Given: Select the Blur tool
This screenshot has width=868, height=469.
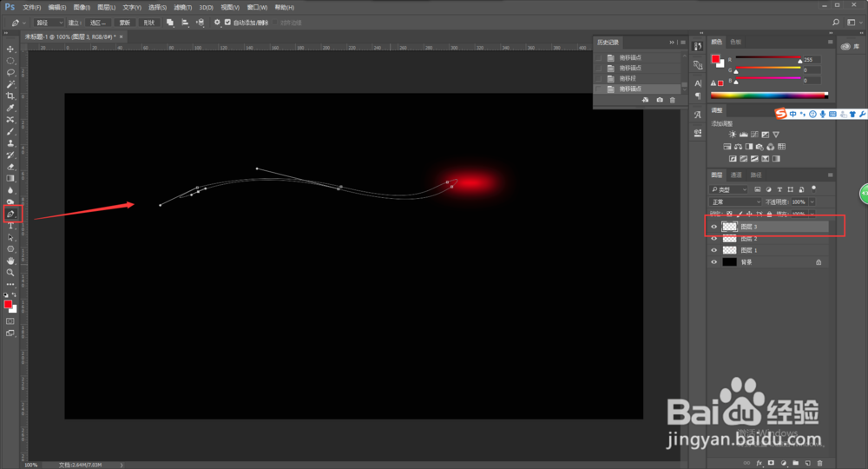Looking at the screenshot, I should (x=10, y=190).
